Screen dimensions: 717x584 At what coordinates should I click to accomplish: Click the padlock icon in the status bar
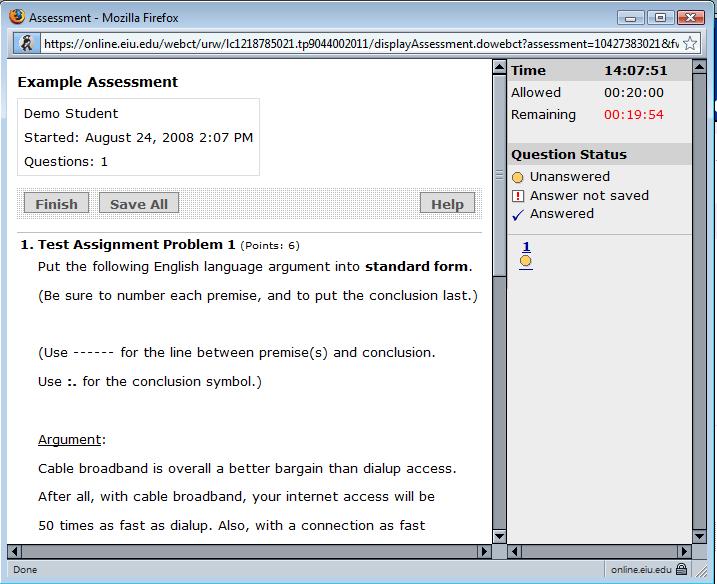[x=681, y=569]
